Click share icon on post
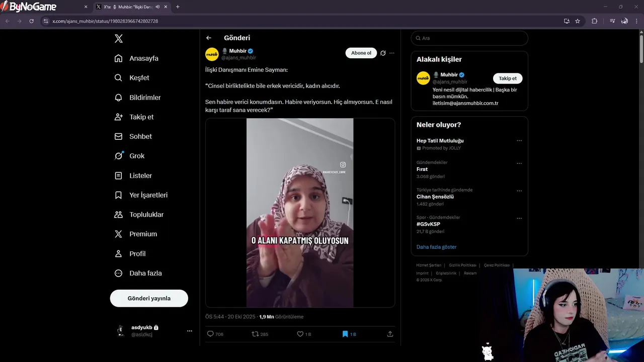 pyautogui.click(x=390, y=334)
